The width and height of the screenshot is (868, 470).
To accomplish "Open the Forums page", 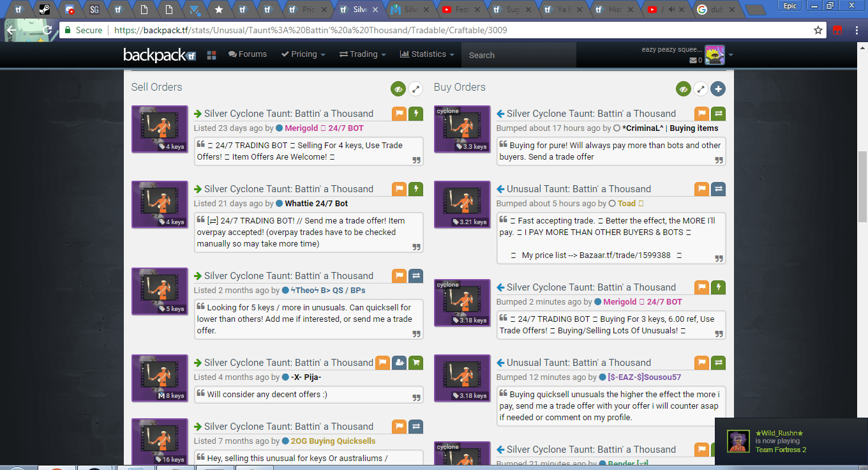I will pyautogui.click(x=248, y=54).
